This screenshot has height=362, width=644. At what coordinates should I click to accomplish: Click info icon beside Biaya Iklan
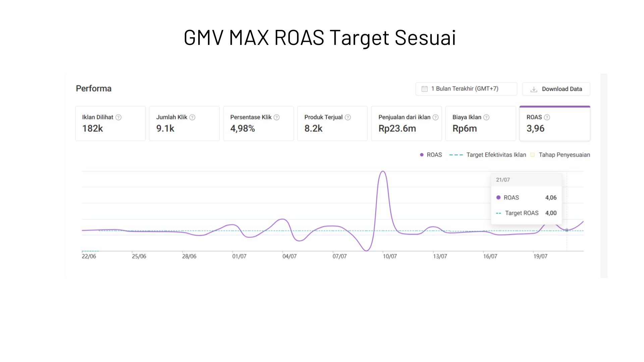(486, 117)
